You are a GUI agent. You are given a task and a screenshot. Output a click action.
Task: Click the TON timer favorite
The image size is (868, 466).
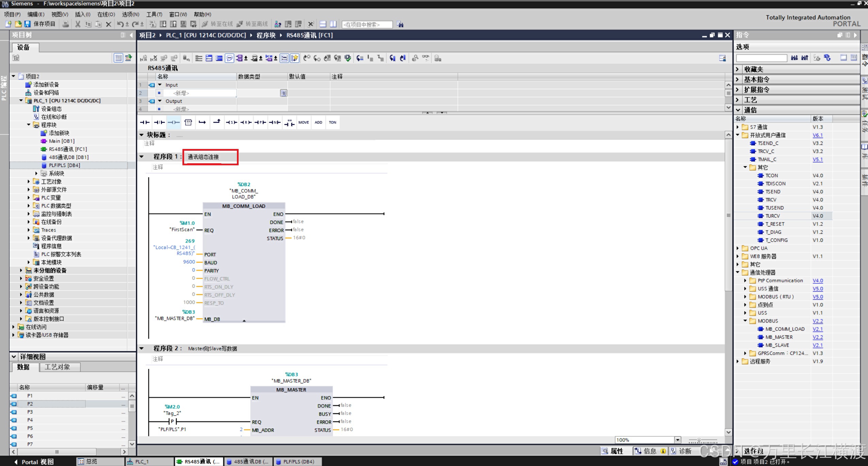click(332, 122)
